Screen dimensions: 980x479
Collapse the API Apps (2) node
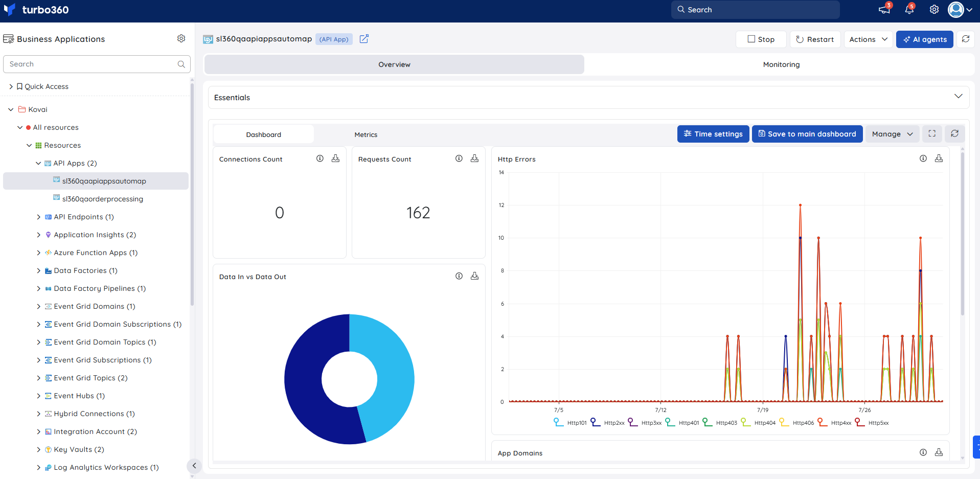click(38, 163)
